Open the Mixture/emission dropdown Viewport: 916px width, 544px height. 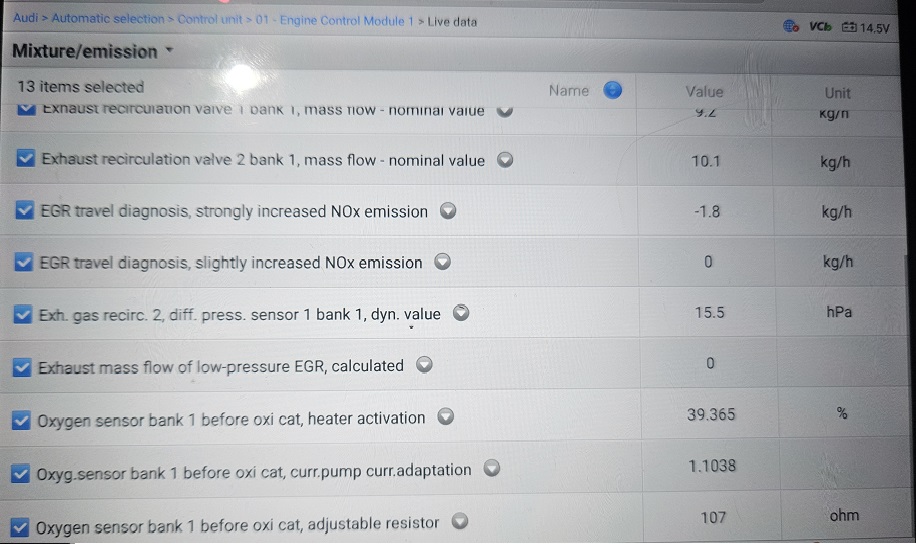[x=168, y=51]
